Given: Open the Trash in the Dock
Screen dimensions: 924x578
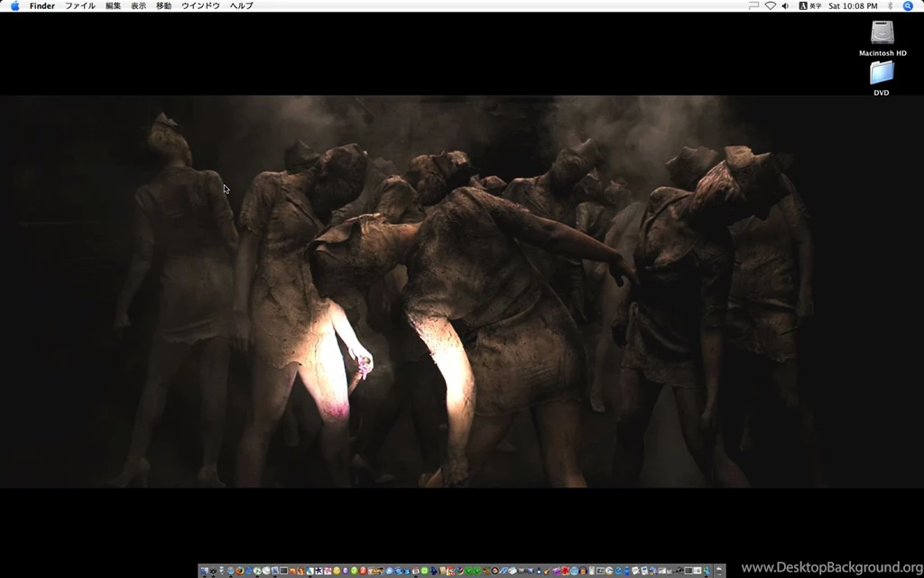Looking at the screenshot, I should point(720,571).
